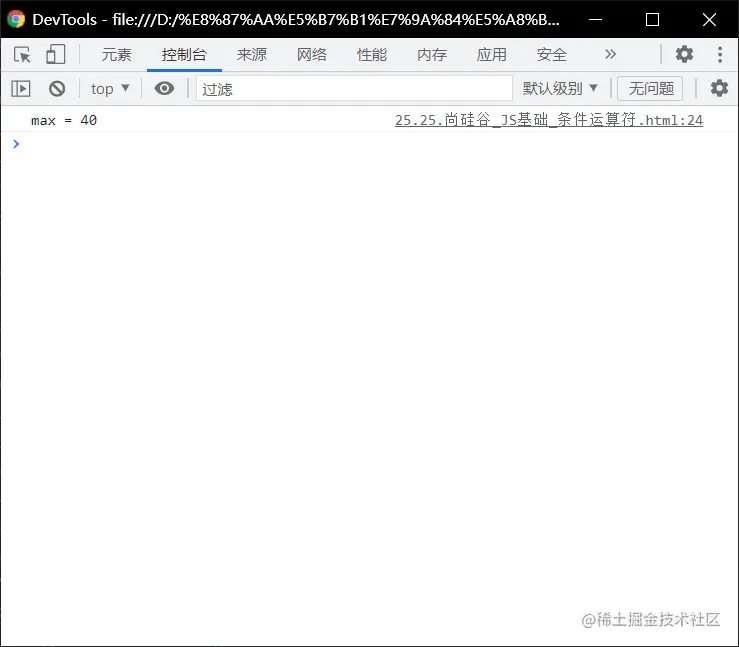Open the 来源 tab
739x647 pixels.
(x=252, y=55)
